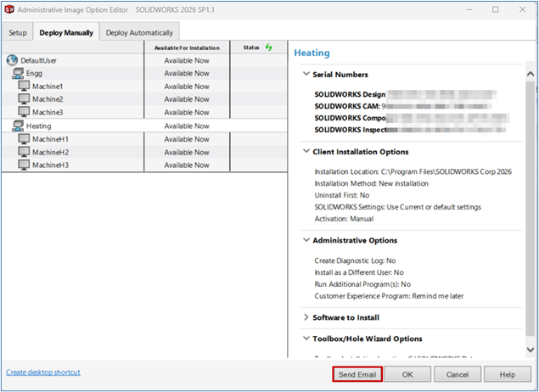The width and height of the screenshot is (539, 392).
Task: Click Available Now cell for MachineH3
Action: 187,165
